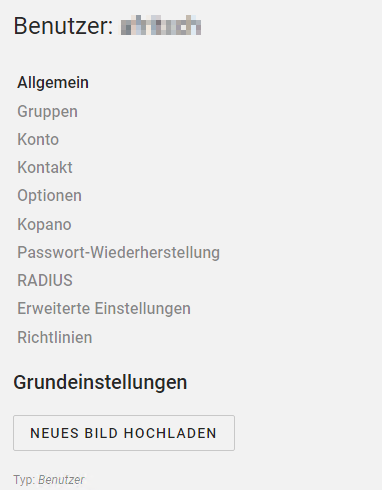This screenshot has height=490, width=382.
Task: Click the italic Benutzer type value
Action: tap(61, 480)
